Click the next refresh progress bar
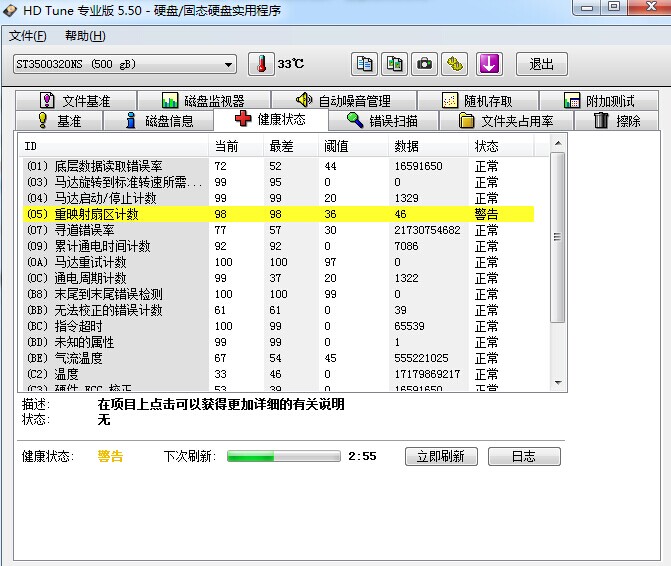This screenshot has width=671, height=566. (284, 456)
